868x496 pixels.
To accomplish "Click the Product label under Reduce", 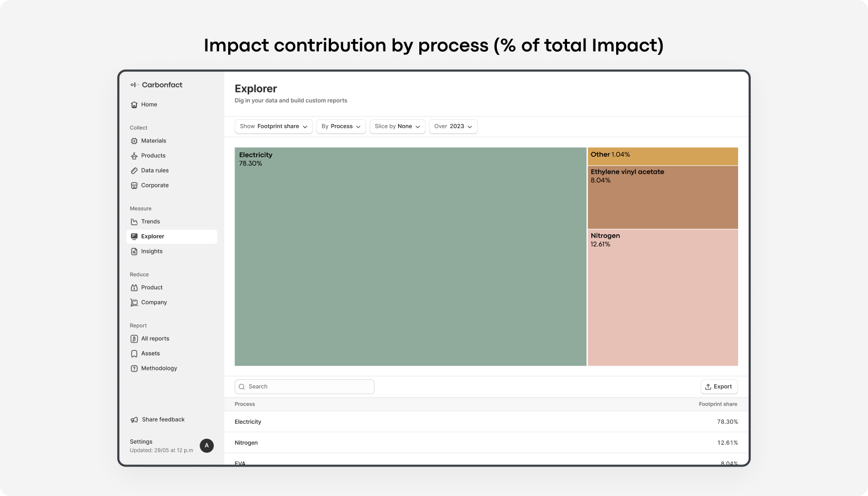I will tap(152, 288).
